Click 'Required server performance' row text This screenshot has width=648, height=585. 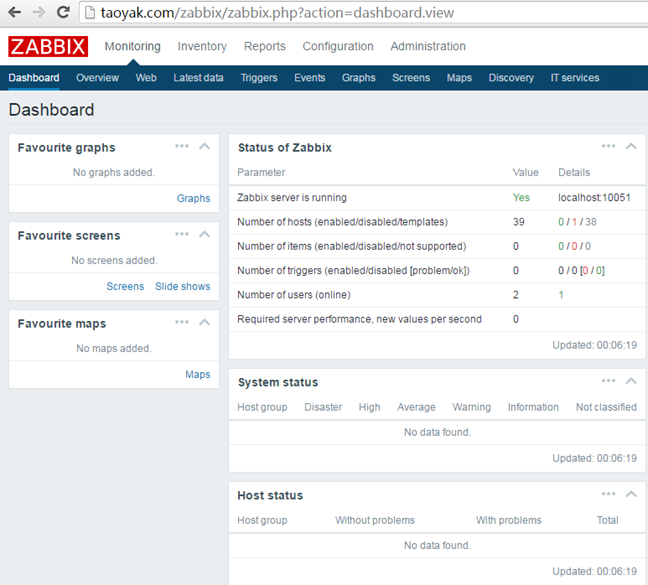pyautogui.click(x=359, y=319)
